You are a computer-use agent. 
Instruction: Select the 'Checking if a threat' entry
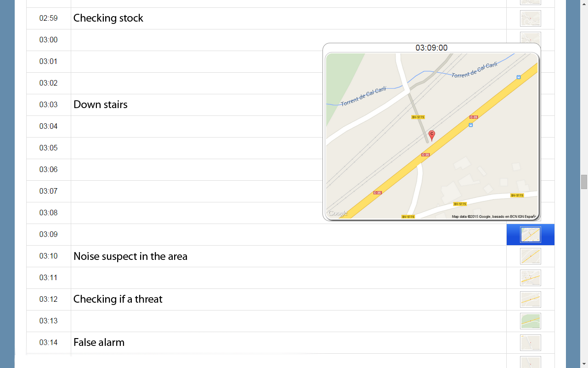point(118,299)
